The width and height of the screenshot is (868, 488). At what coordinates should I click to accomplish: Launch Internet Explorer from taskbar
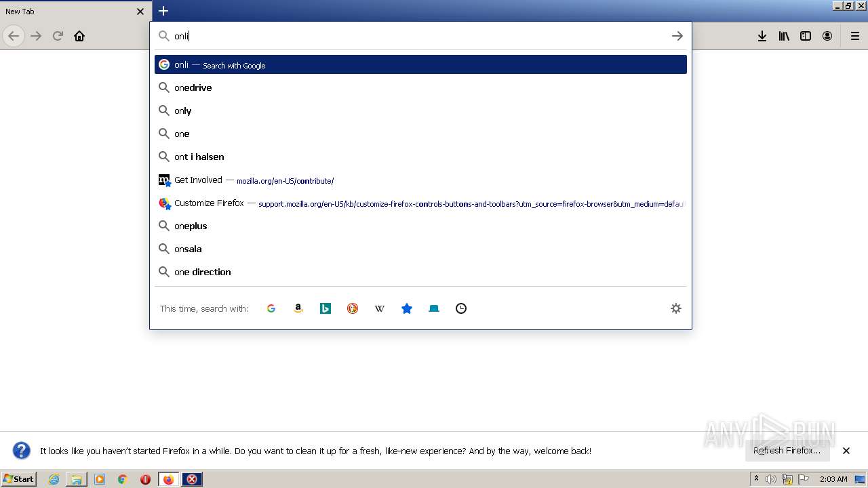[54, 479]
